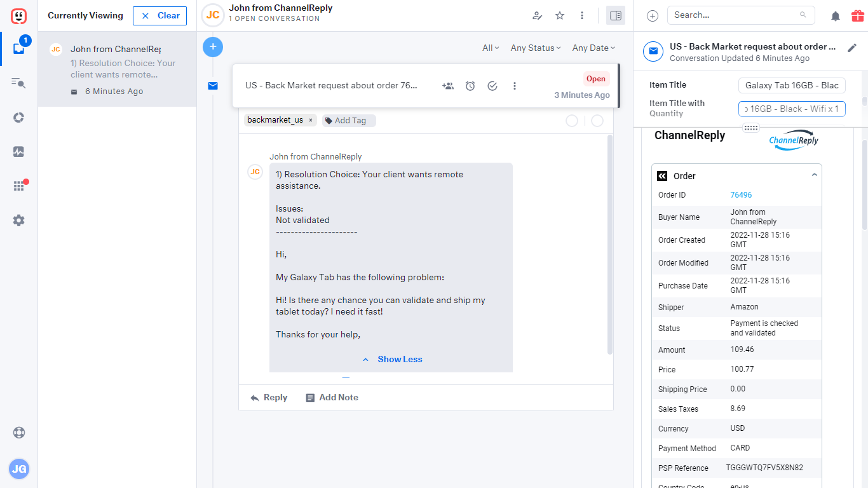This screenshot has width=868, height=488.
Task: Open customer more options menu
Action: tap(582, 15)
